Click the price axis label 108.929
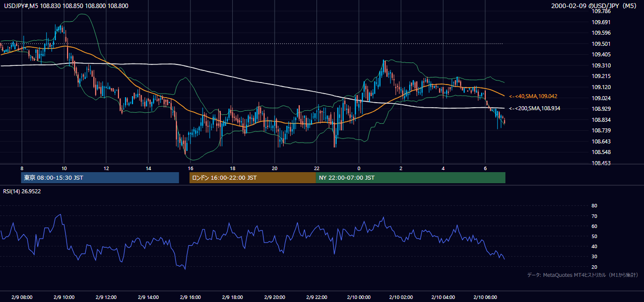The height and width of the screenshot is (302, 644). pos(601,109)
